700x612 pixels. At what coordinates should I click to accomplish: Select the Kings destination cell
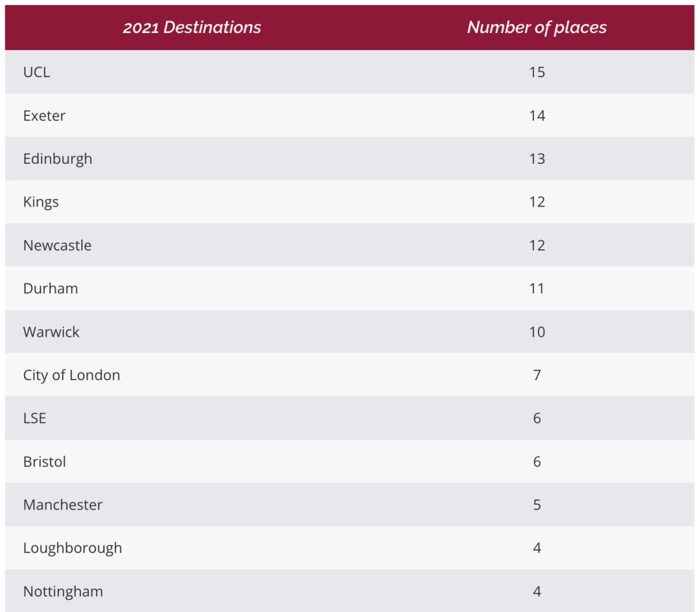tap(41, 202)
